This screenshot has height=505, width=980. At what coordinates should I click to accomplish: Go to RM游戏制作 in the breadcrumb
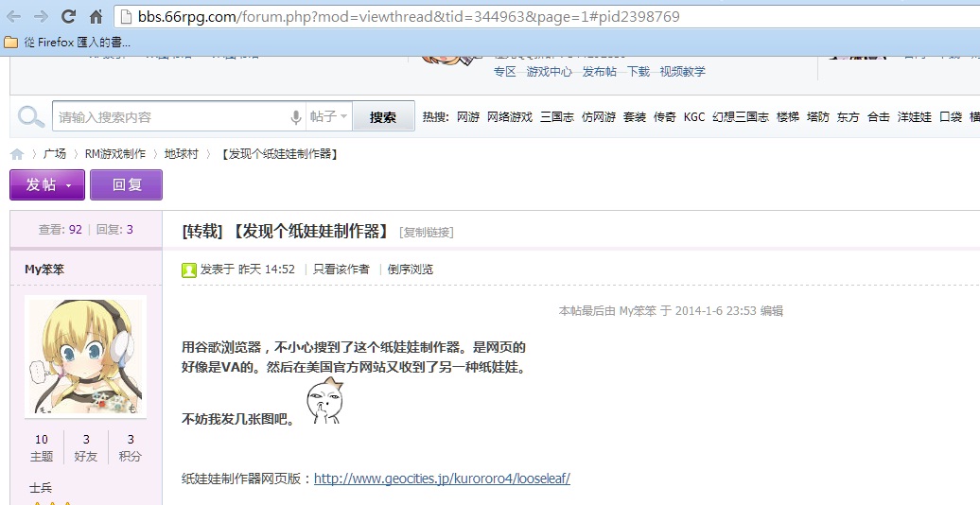click(115, 154)
